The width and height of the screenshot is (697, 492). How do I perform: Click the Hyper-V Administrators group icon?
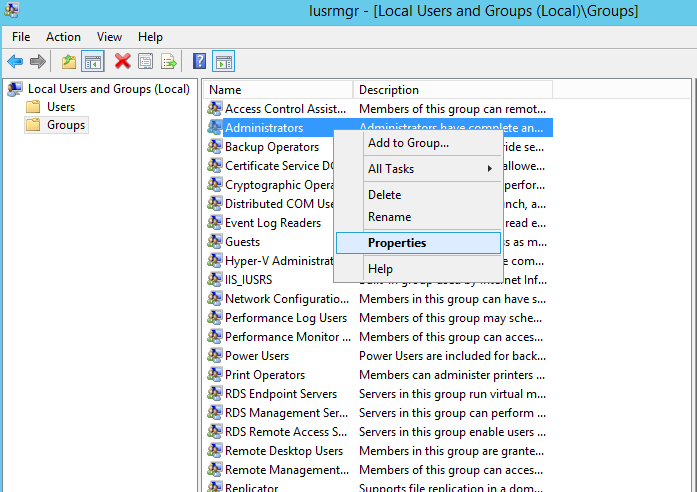(215, 260)
